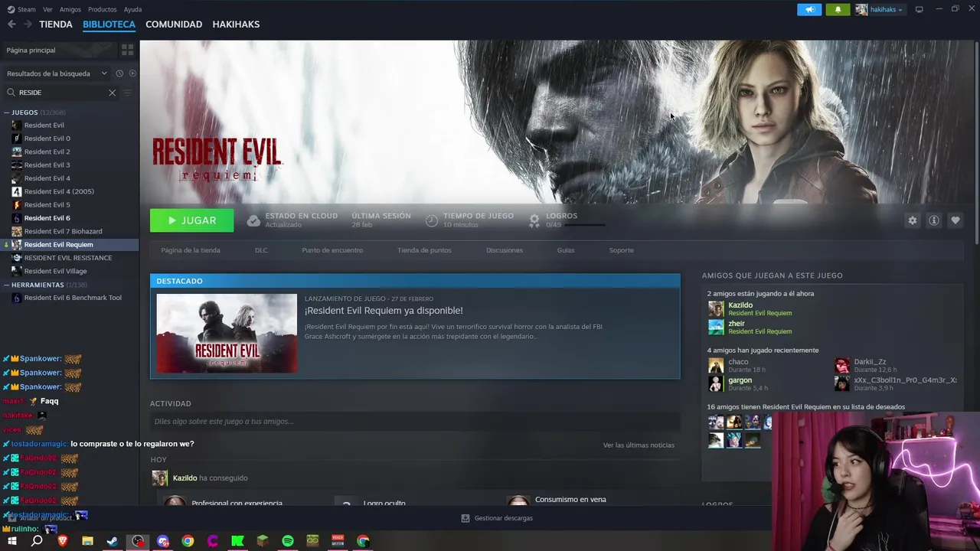Open the Soporte link
This screenshot has width=980, height=551.
point(621,250)
